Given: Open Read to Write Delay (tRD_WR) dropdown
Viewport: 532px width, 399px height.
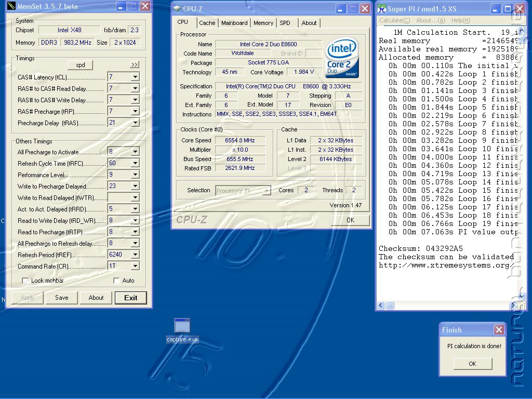Looking at the screenshot, I should tap(135, 220).
